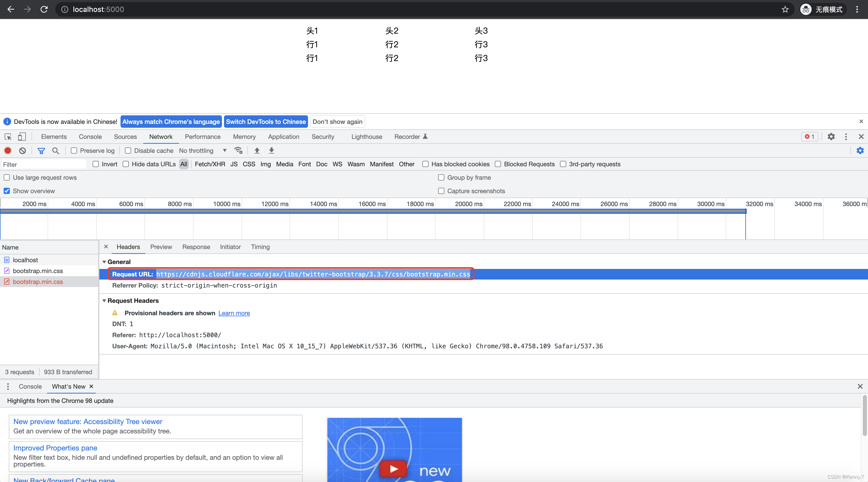Click the Filter text input field
Image resolution: width=868 pixels, height=482 pixels.
pos(43,164)
